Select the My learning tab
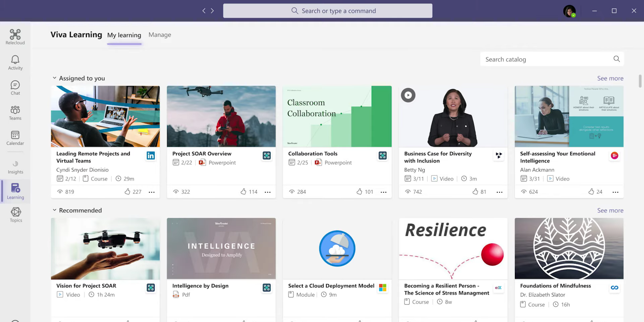The image size is (644, 322). tap(124, 35)
